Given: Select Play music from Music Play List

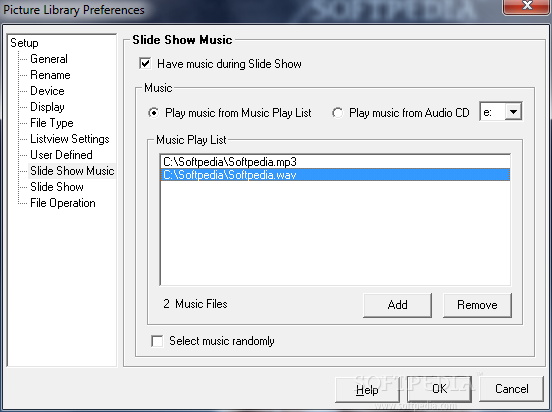Looking at the screenshot, I should (153, 113).
